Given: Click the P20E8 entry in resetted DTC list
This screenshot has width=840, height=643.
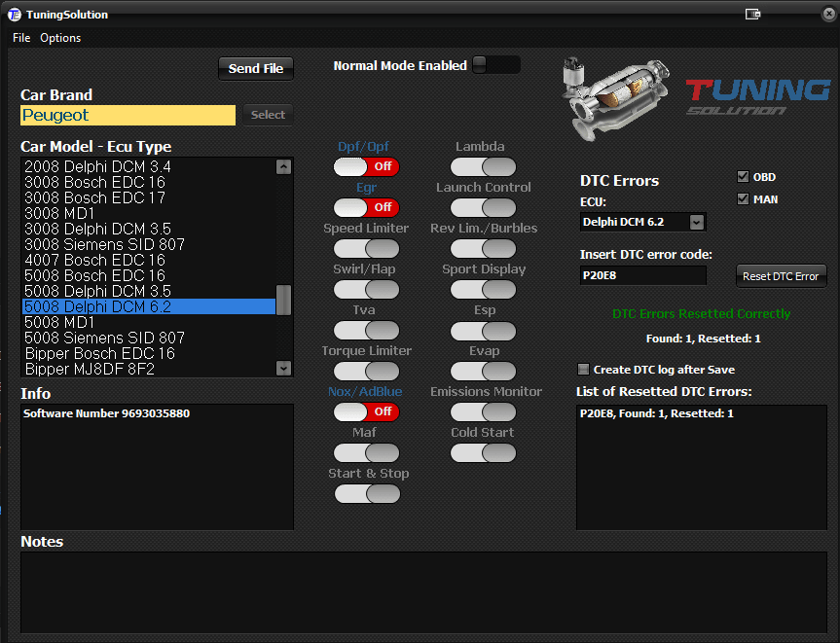Looking at the screenshot, I should (x=657, y=413).
